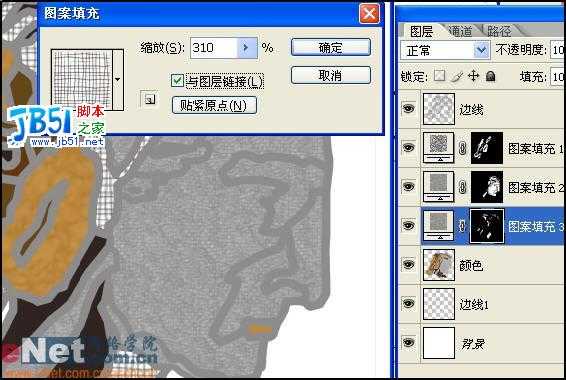Click the 图案填充 2 layer name
Viewport: 566px width, 380px height.
click(536, 187)
